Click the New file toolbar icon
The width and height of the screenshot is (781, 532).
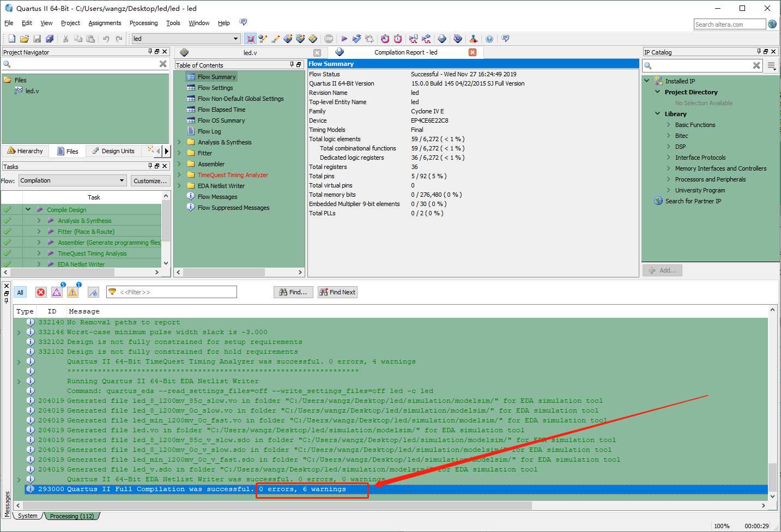coord(12,39)
